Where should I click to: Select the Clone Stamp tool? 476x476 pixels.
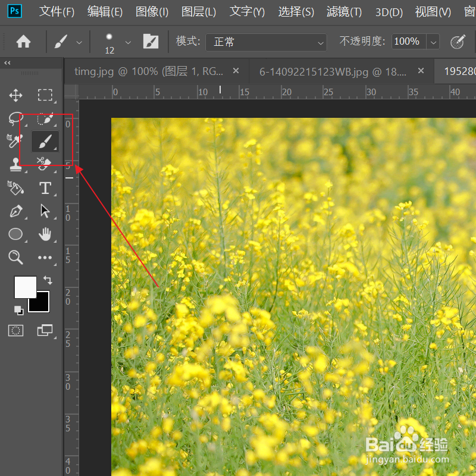click(x=15, y=165)
